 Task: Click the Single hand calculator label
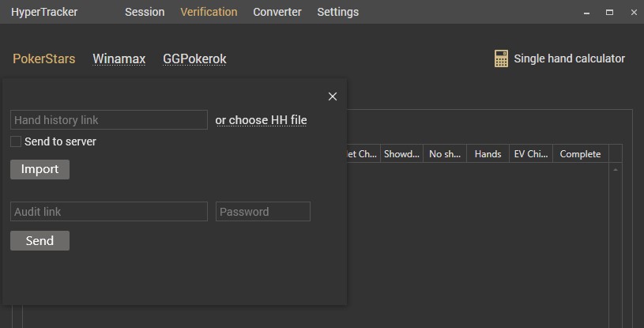pyautogui.click(x=569, y=58)
